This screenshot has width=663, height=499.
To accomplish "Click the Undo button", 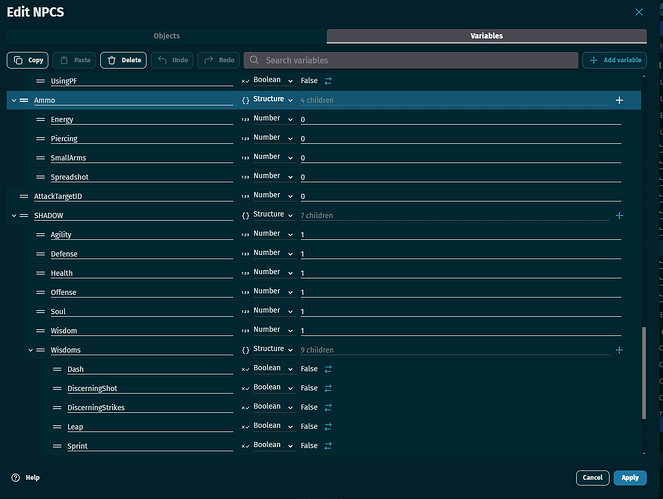I will point(173,60).
